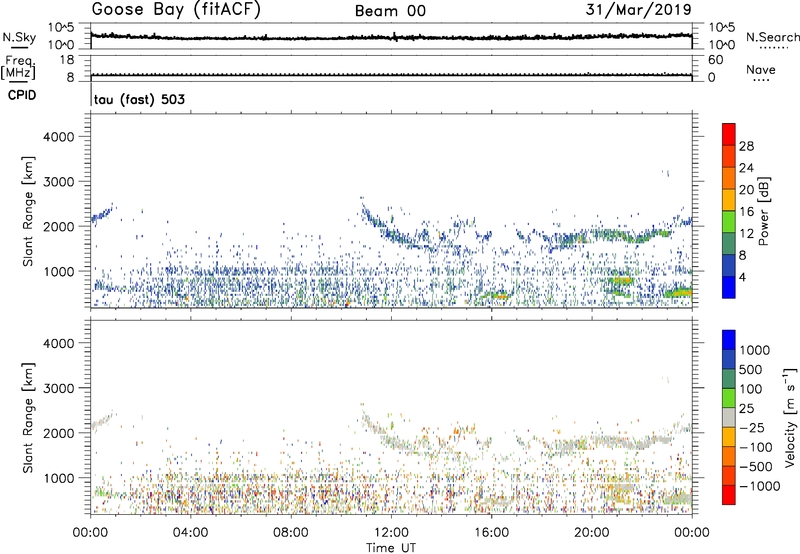The width and height of the screenshot is (800, 554).
Task: Click the 'Slant Range [km]' label of the power panel
Action: tap(28, 211)
